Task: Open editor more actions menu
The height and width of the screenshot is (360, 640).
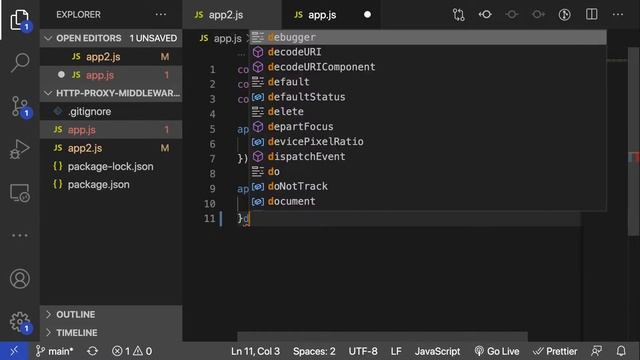Action: [x=618, y=15]
